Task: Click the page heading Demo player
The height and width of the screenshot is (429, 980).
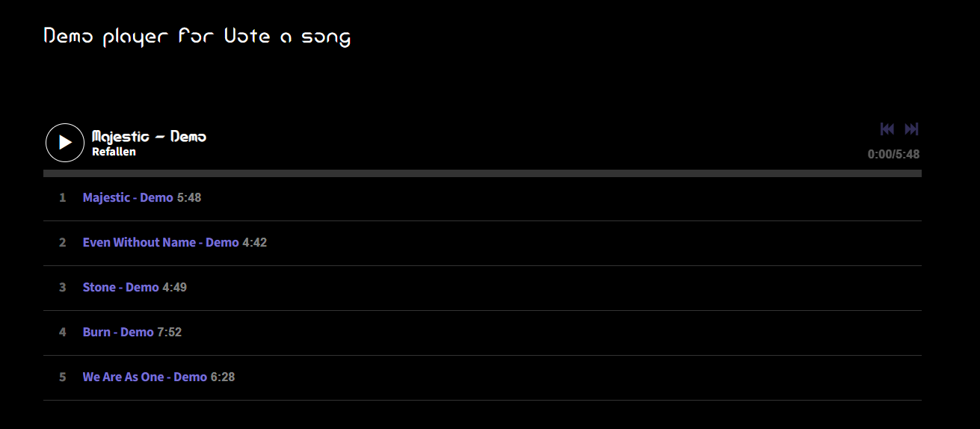Action: 197,36
